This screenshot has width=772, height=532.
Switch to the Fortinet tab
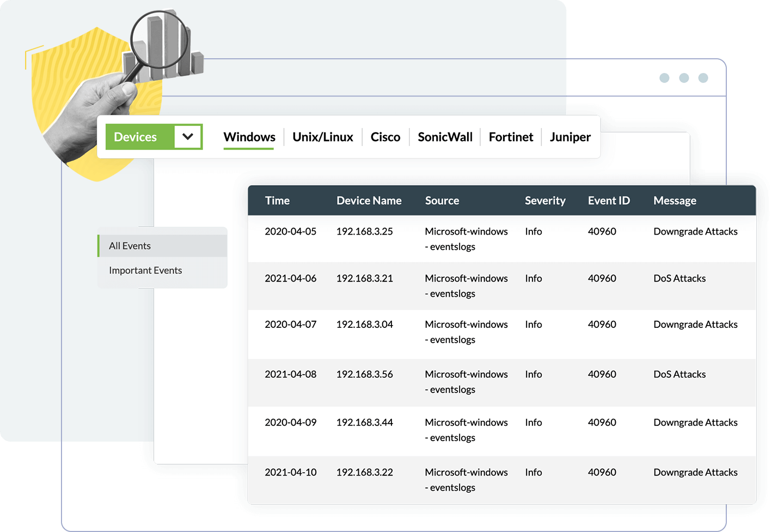pyautogui.click(x=511, y=137)
